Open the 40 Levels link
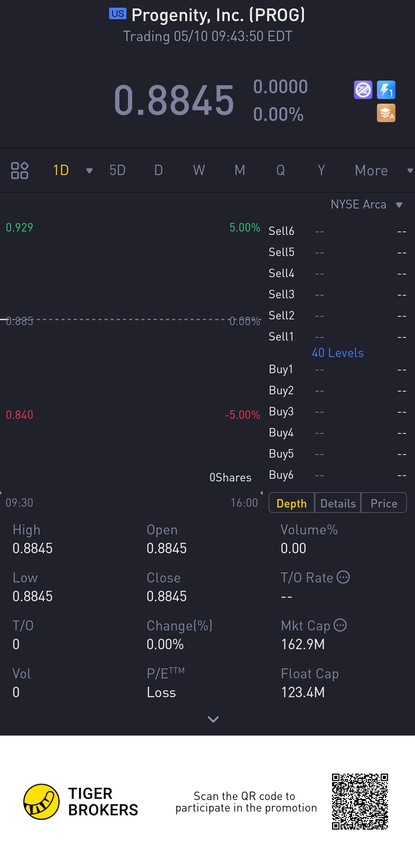Viewport: 415px width, 868px height. (337, 353)
